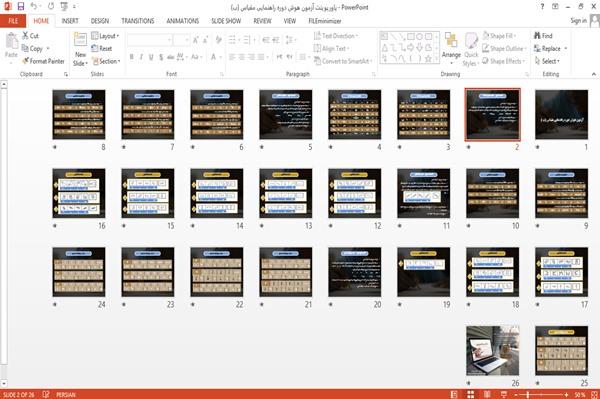
Task: Switch to the SLIDE SHOW tab
Action: [x=226, y=21]
